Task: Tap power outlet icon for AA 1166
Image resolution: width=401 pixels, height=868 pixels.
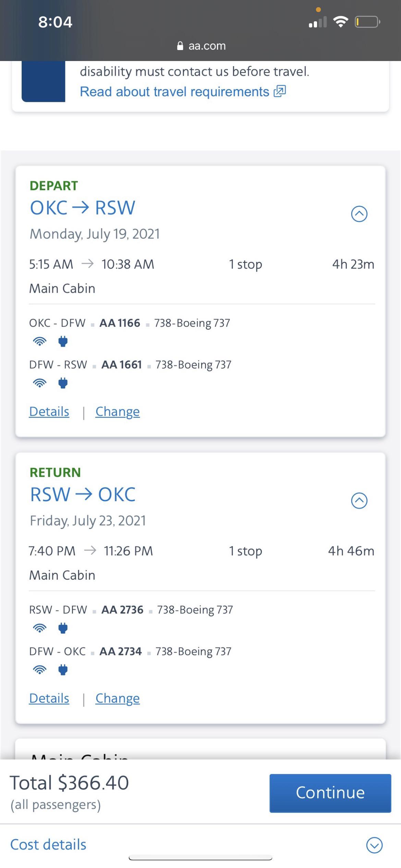Action: pos(63,341)
